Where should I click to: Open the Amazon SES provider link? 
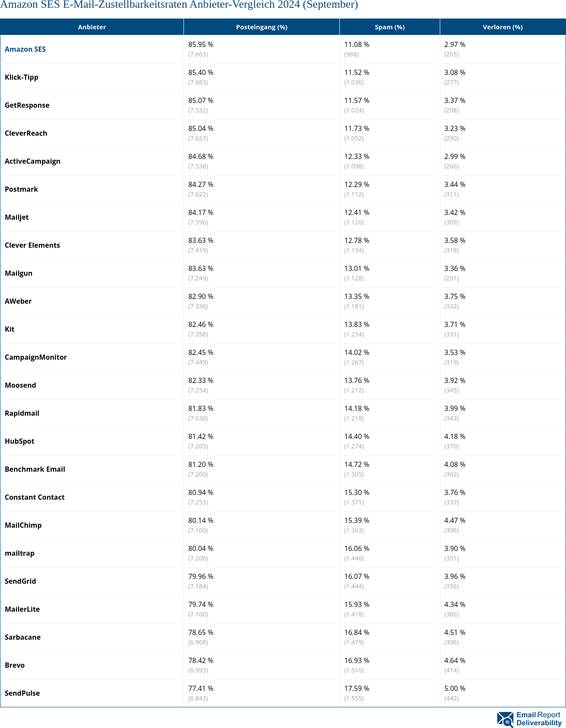(x=25, y=49)
